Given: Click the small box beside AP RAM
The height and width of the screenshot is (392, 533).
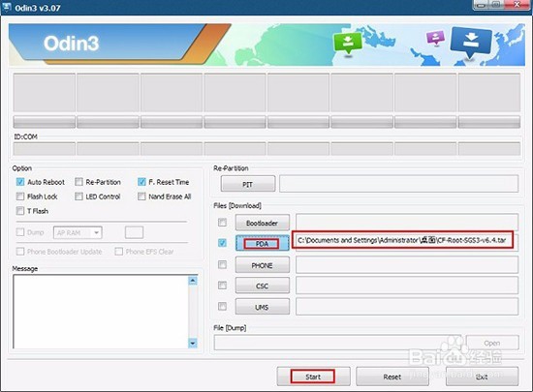Looking at the screenshot, I should pyautogui.click(x=135, y=232).
